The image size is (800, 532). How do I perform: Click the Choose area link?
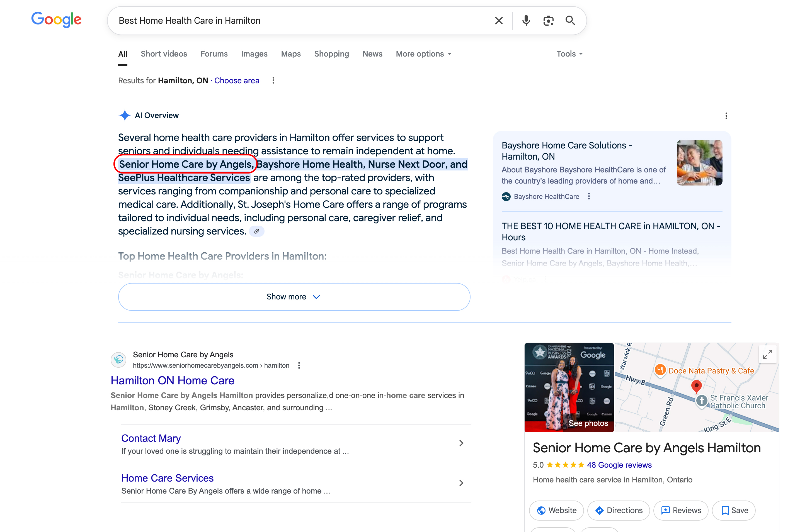click(x=237, y=80)
